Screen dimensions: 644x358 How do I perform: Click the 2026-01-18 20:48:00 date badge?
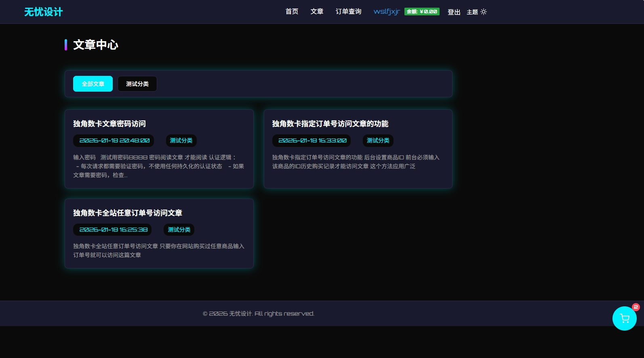pyautogui.click(x=114, y=140)
